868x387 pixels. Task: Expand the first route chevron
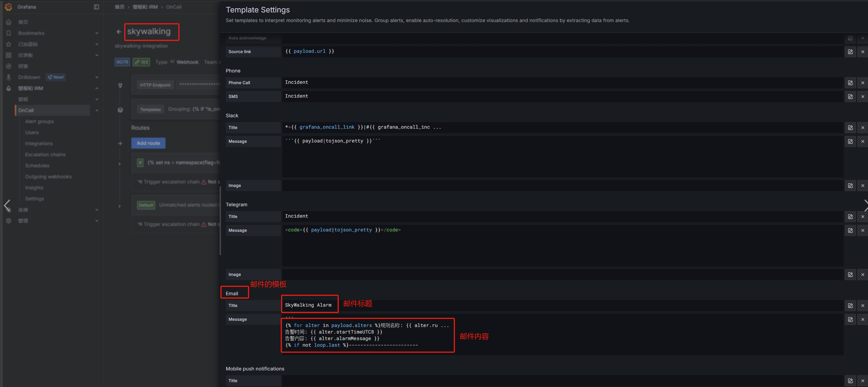(120, 164)
